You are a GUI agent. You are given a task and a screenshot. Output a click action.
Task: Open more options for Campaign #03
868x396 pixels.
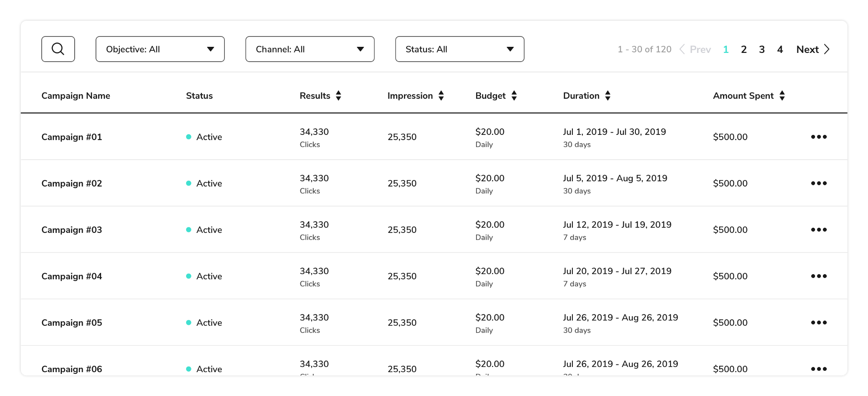click(x=819, y=230)
